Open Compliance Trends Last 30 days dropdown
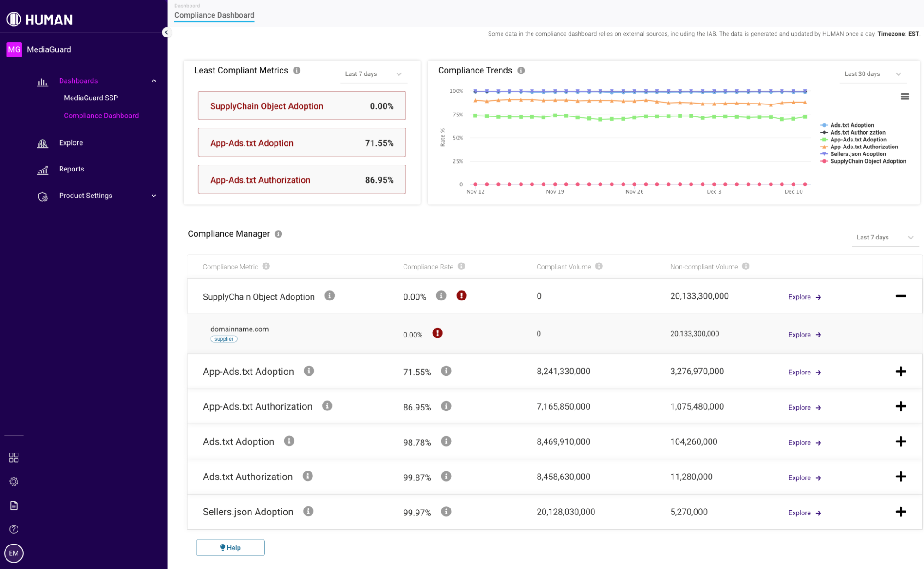Viewport: 924px width, 569px height. (x=873, y=74)
